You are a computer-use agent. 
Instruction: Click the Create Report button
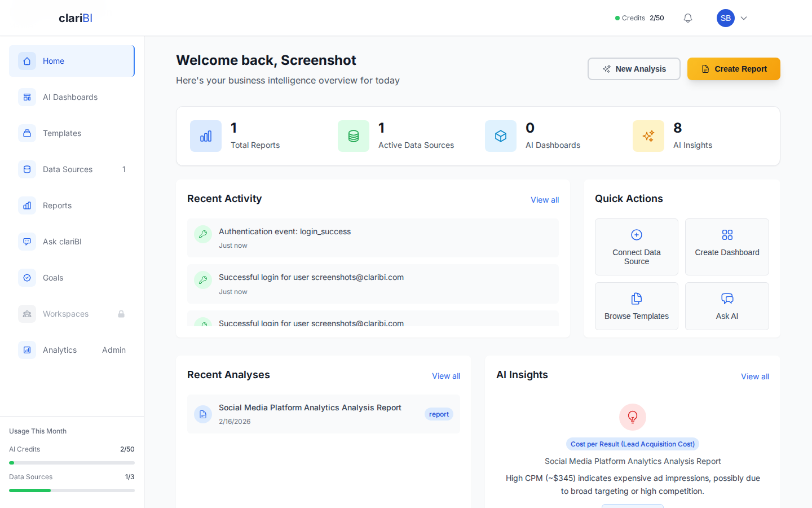(x=734, y=68)
